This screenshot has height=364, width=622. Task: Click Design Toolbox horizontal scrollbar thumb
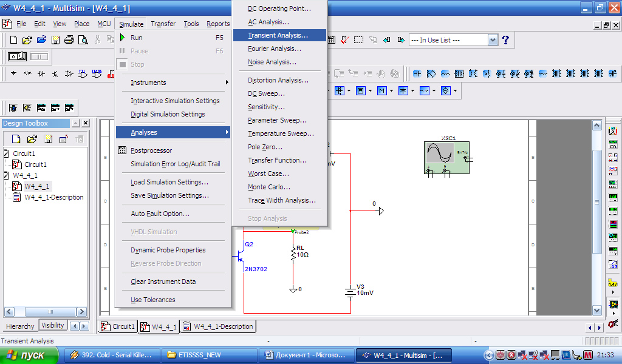pyautogui.click(x=50, y=312)
